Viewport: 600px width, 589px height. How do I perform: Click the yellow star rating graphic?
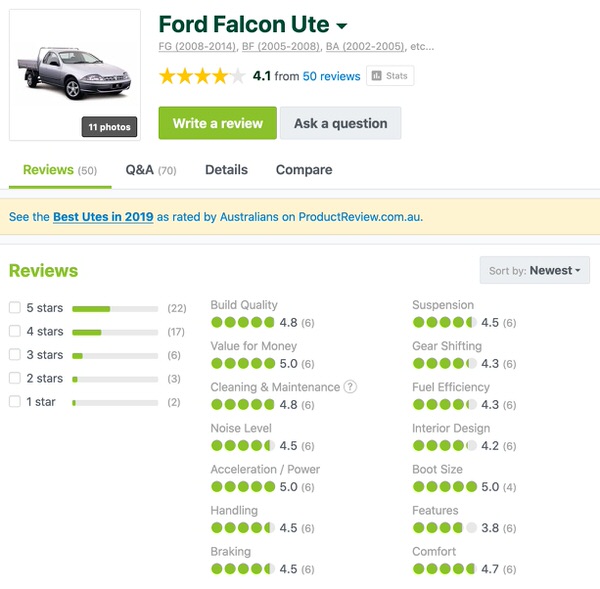click(202, 76)
